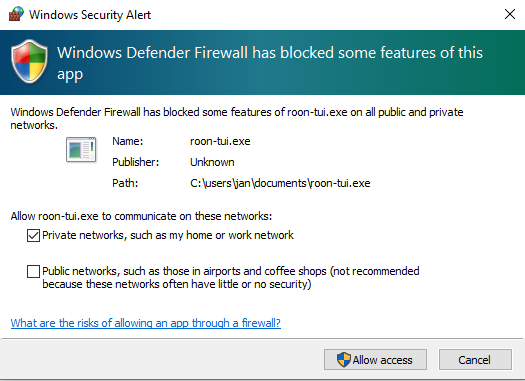
Task: Select the roon-tui.exe program icon
Action: [x=81, y=150]
